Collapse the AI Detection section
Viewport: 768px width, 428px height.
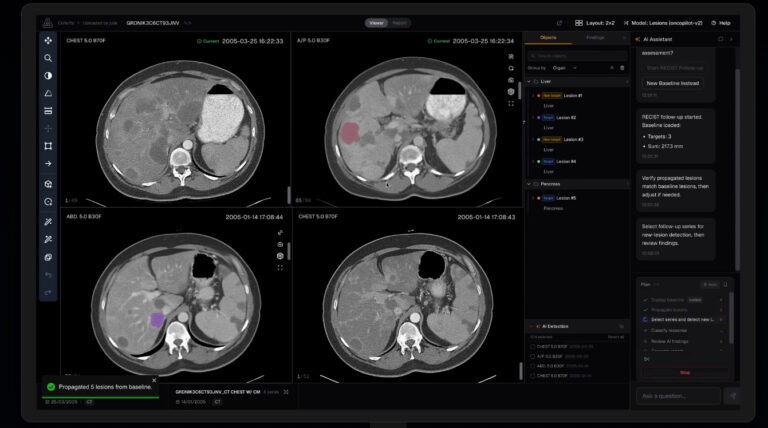(531, 326)
